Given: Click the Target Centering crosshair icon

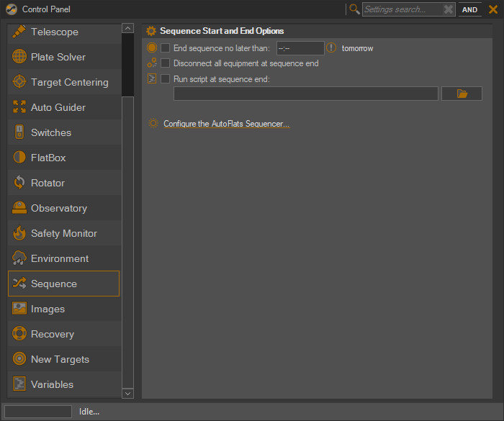Looking at the screenshot, I should [x=19, y=81].
